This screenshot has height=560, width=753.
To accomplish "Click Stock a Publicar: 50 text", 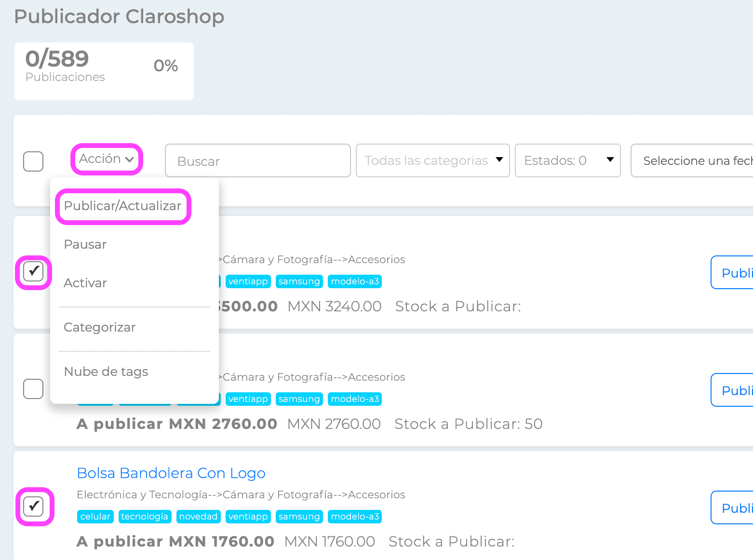I will pos(469,424).
